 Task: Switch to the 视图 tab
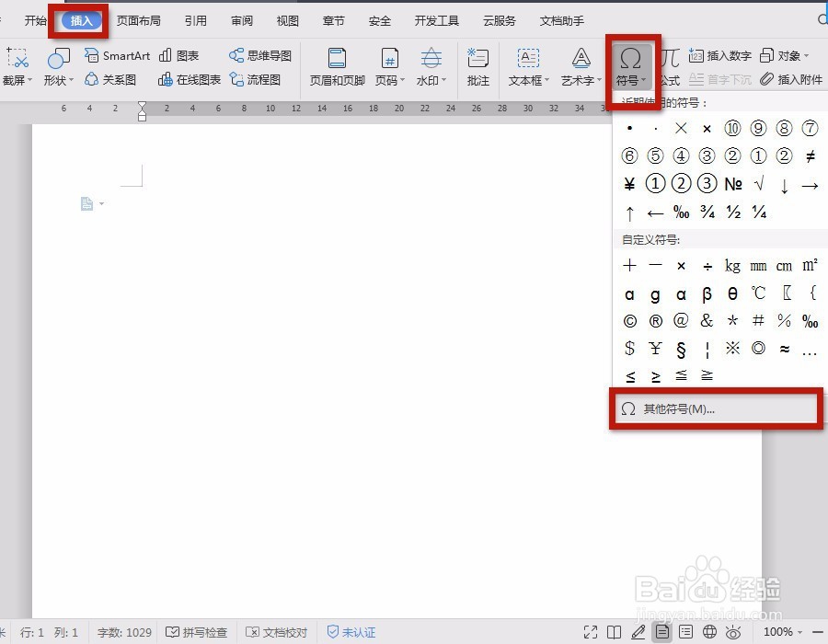point(288,20)
